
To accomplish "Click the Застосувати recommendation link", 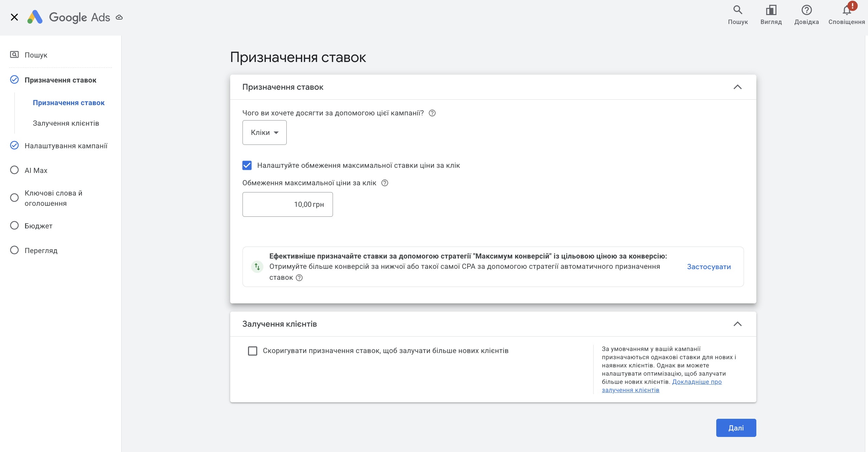I will 709,267.
